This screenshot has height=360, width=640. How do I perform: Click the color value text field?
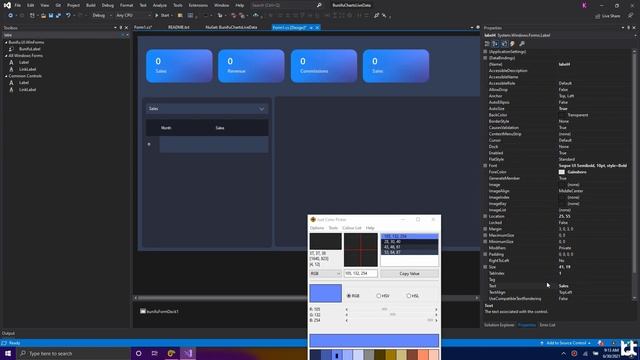point(360,273)
